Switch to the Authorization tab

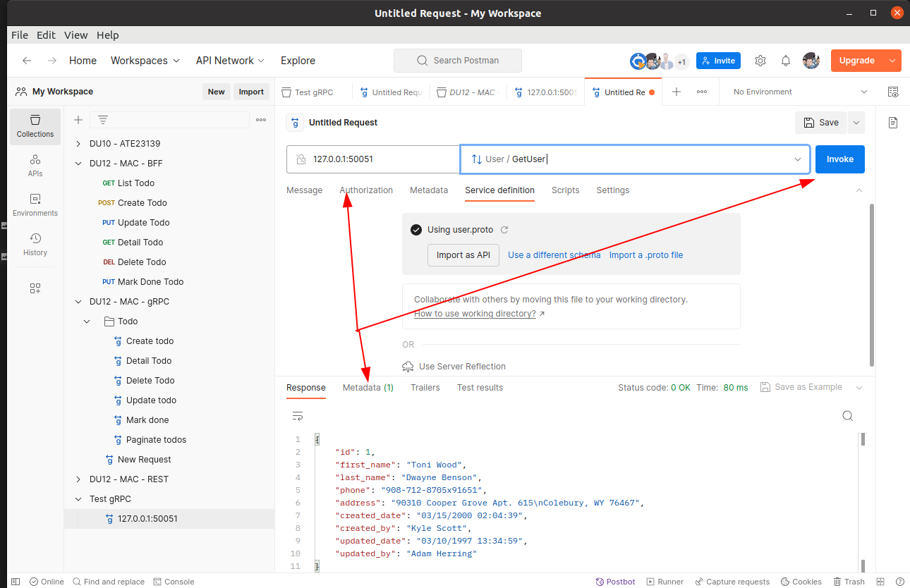(366, 190)
